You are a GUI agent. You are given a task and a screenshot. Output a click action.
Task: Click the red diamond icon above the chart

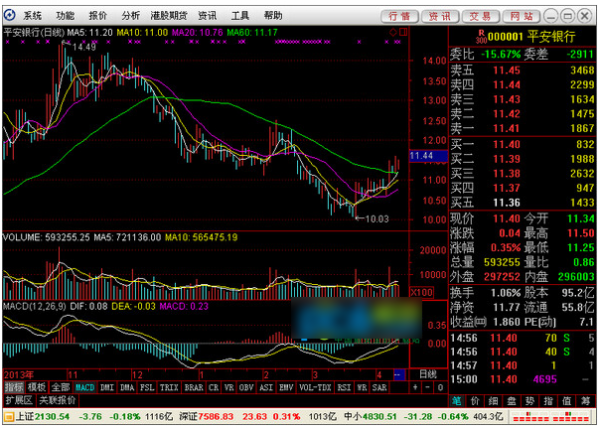(x=393, y=32)
